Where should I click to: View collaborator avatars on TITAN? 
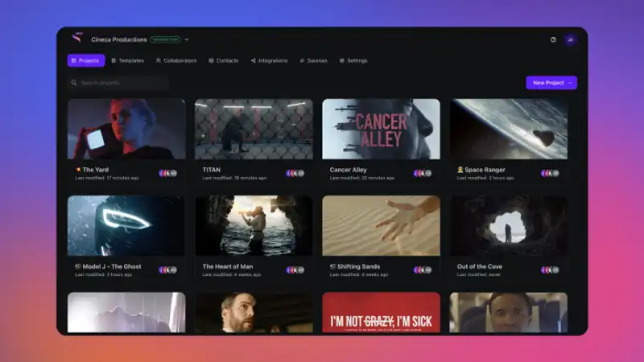(295, 173)
